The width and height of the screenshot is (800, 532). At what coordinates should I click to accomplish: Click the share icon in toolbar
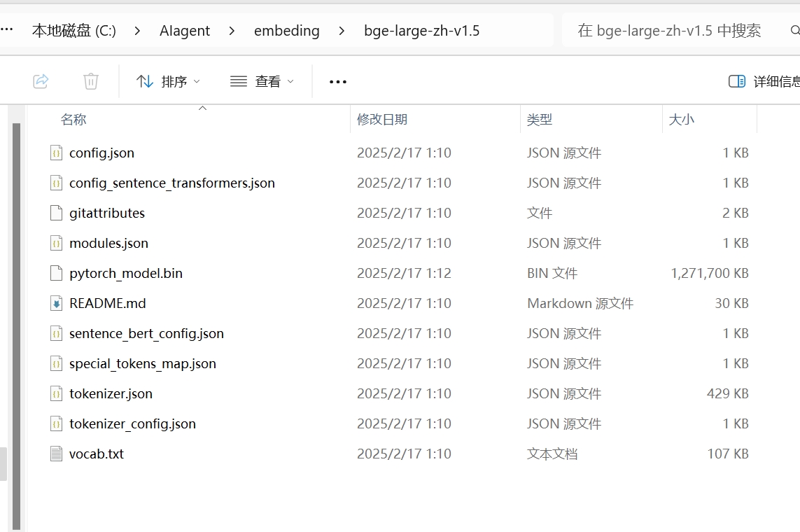[x=41, y=81]
